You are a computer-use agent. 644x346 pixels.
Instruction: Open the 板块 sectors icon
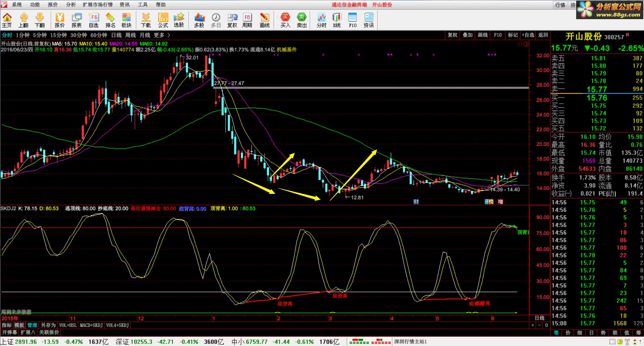(x=126, y=20)
